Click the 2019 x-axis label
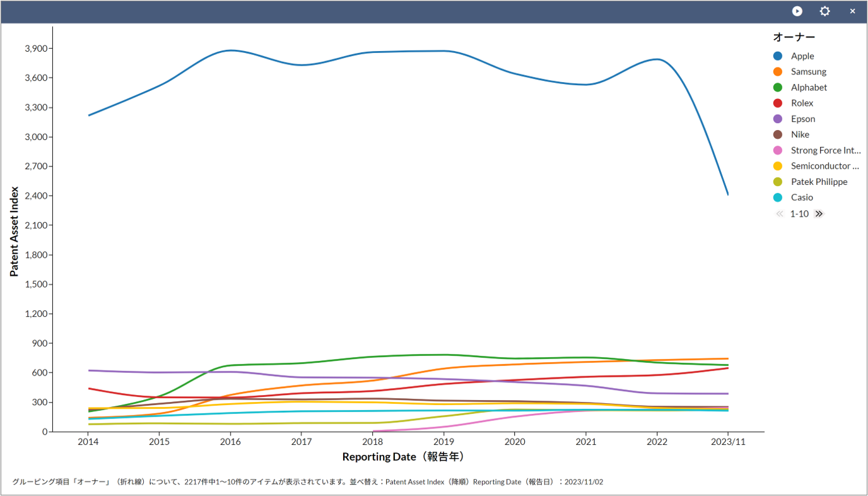Screen dimensions: 868x496 443,442
